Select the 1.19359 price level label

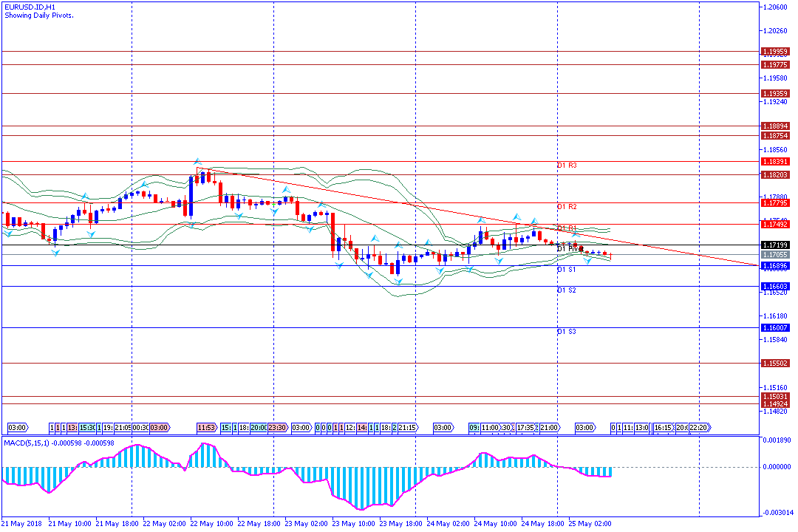775,94
